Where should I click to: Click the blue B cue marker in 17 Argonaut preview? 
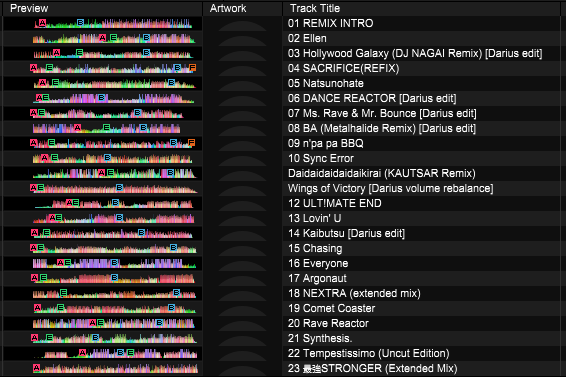point(114,277)
